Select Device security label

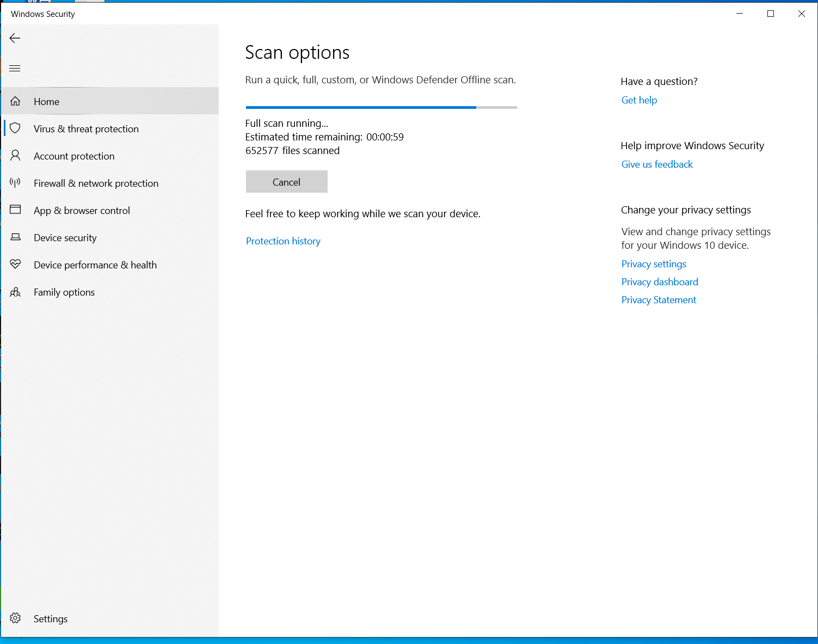[65, 238]
